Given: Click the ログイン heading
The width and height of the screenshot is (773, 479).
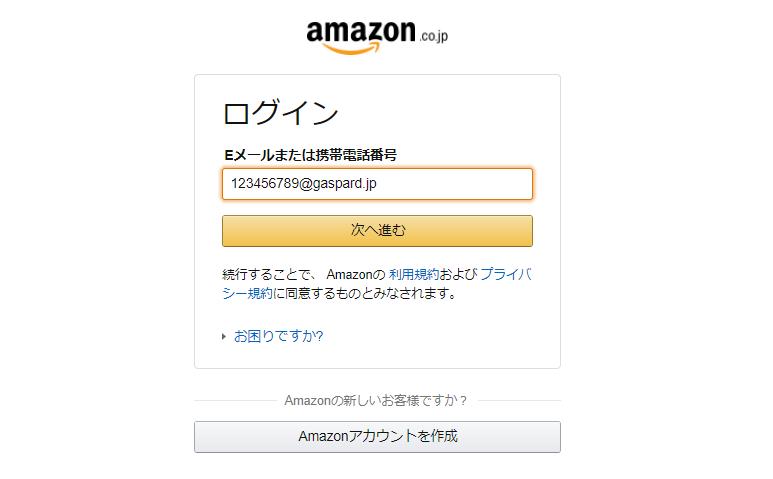Looking at the screenshot, I should 281,112.
